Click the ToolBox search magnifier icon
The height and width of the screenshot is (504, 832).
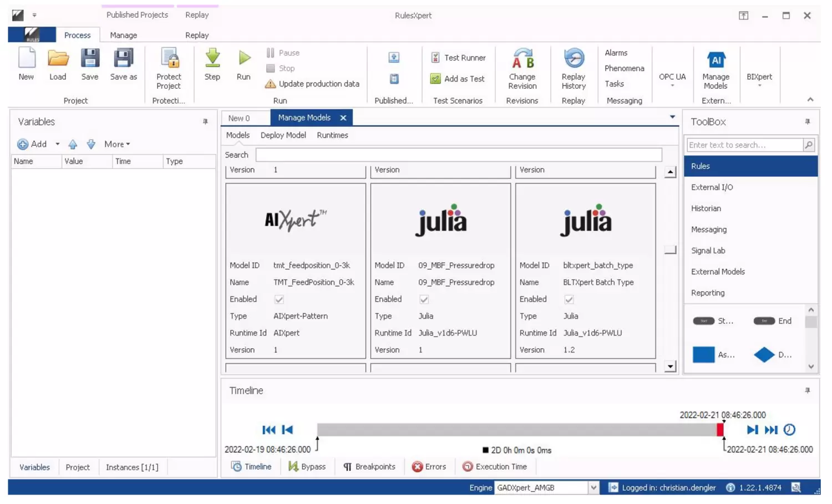coord(809,145)
